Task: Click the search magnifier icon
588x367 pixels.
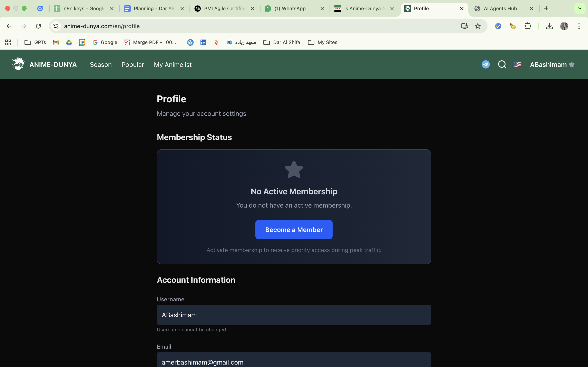Action: (x=502, y=65)
